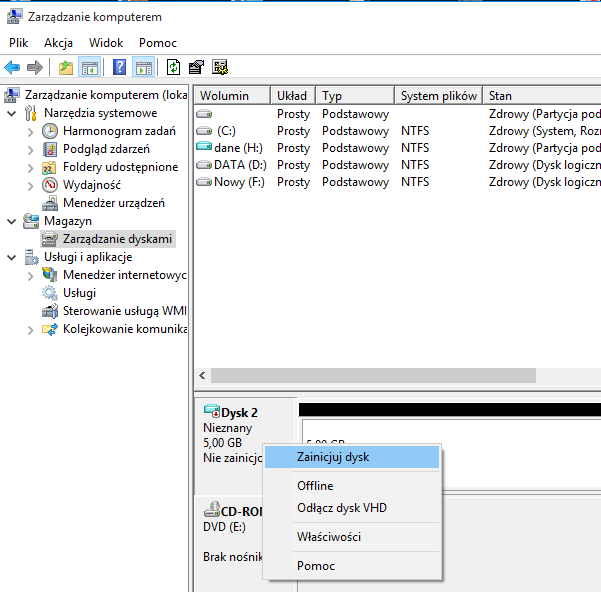
Task: Collapse the Narzędzia systemowe tree node
Action: (x=12, y=113)
